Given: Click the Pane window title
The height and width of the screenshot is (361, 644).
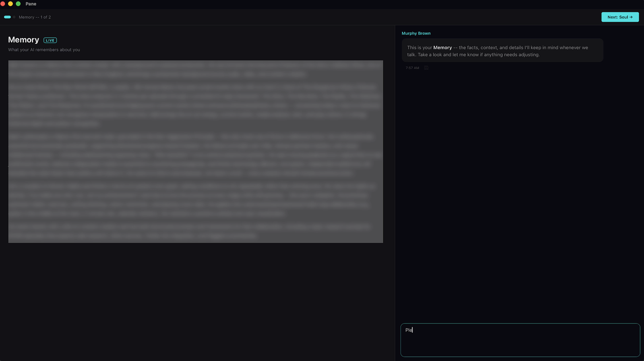Looking at the screenshot, I should click(31, 4).
